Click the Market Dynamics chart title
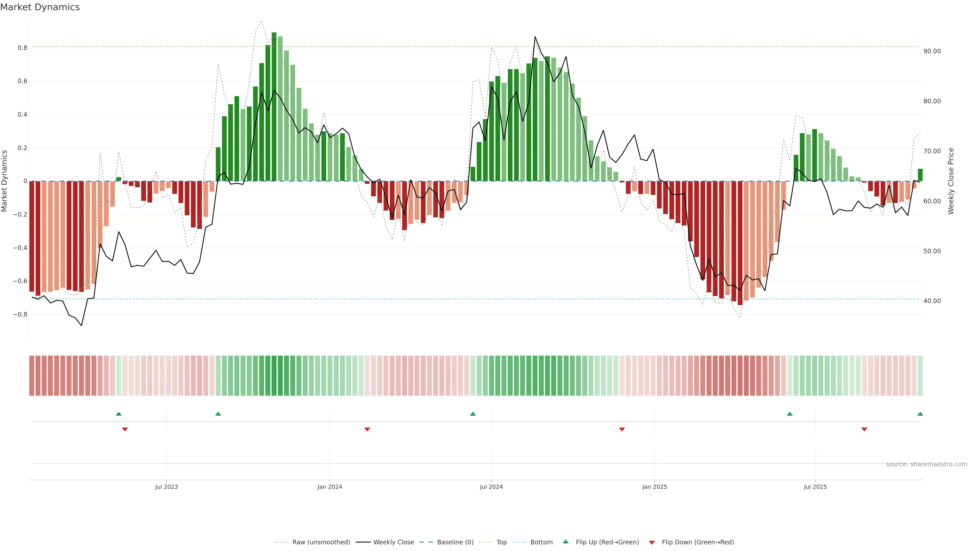This screenshot has width=980, height=551. tap(40, 7)
